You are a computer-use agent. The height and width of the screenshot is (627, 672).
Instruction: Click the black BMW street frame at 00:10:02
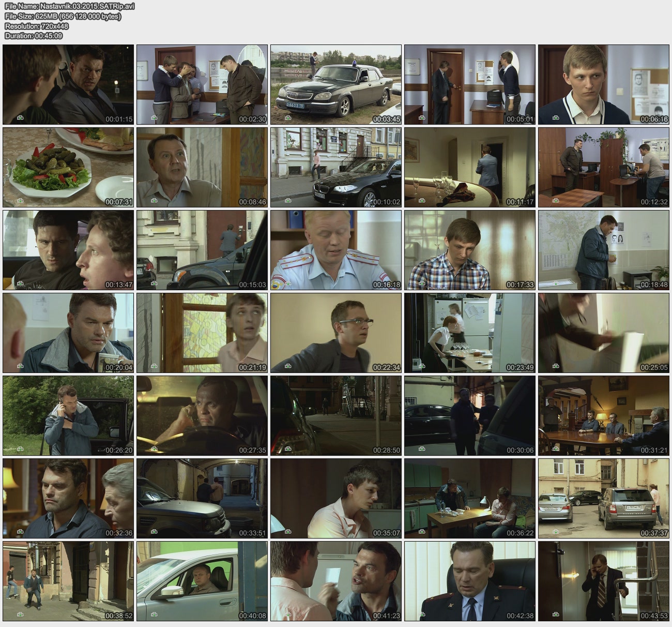336,167
